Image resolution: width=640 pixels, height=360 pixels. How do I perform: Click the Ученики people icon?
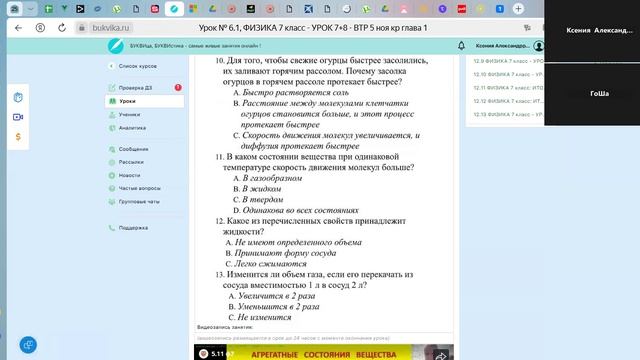112,115
